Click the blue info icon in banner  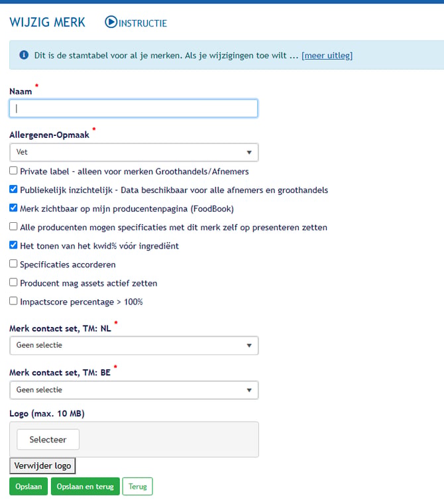[24, 55]
